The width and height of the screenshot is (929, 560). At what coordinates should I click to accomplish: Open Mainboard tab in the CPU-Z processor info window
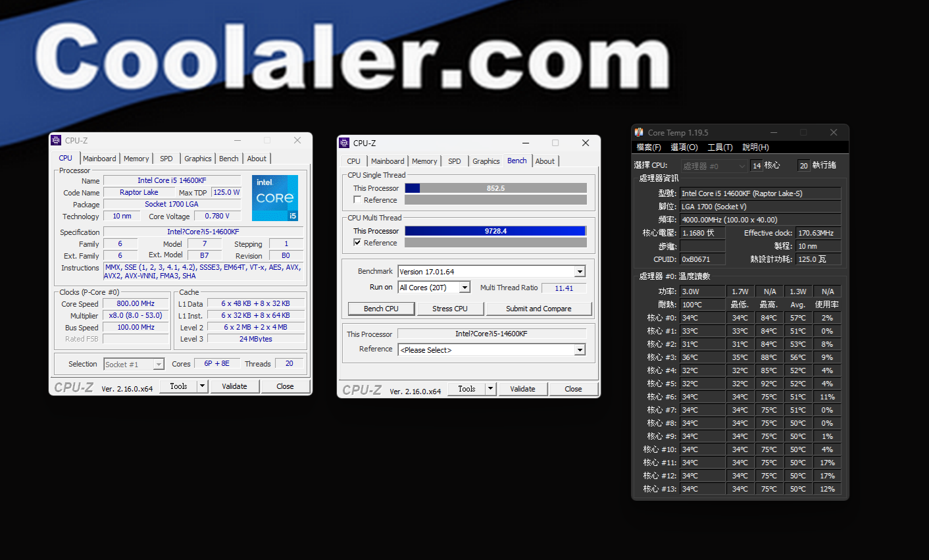(99, 159)
